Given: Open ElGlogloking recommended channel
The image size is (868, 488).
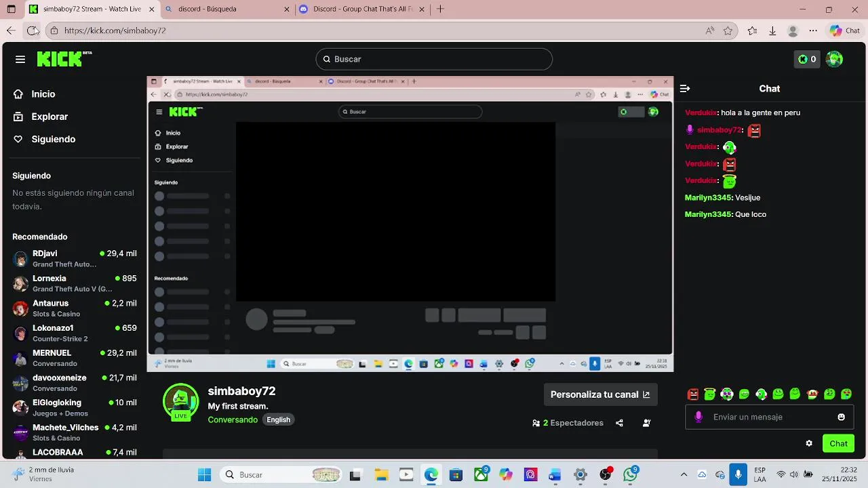Looking at the screenshot, I should pyautogui.click(x=75, y=407).
